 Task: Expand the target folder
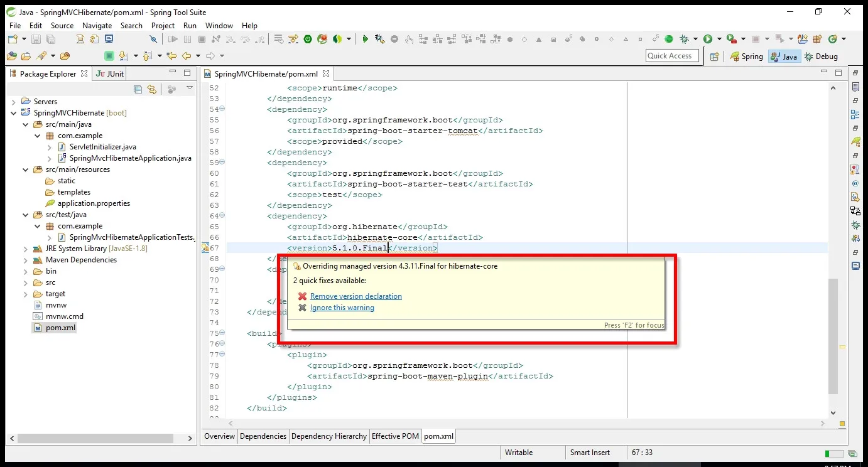tap(25, 294)
